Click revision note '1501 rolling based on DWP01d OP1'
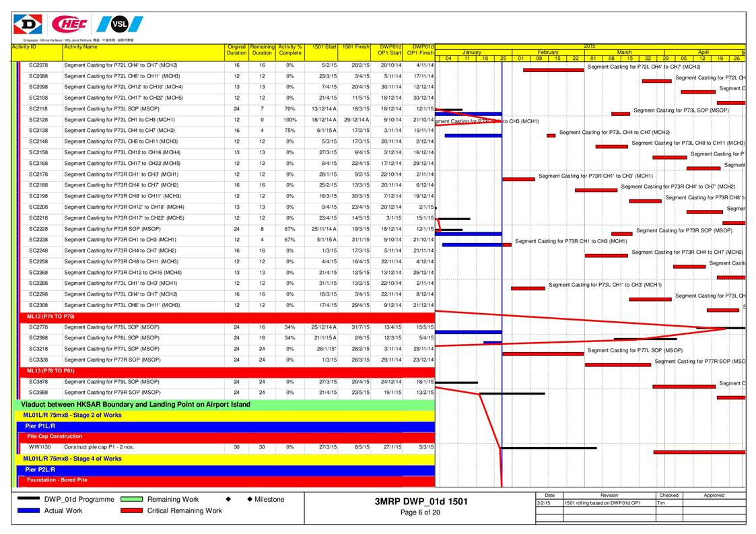The height and width of the screenshot is (534, 756). coord(603,503)
